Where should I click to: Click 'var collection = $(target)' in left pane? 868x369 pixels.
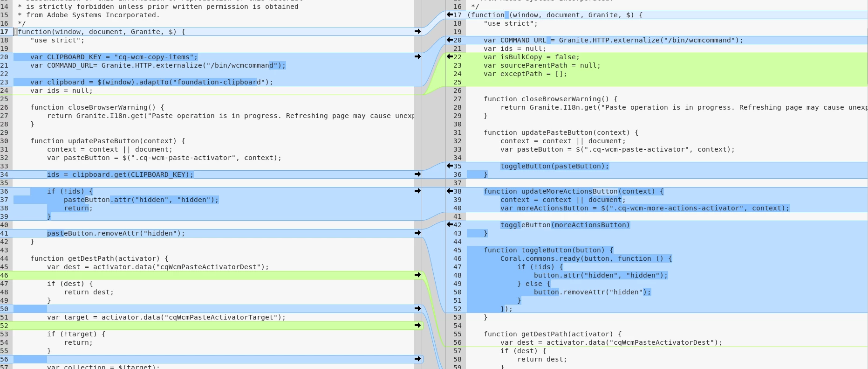pyautogui.click(x=103, y=367)
